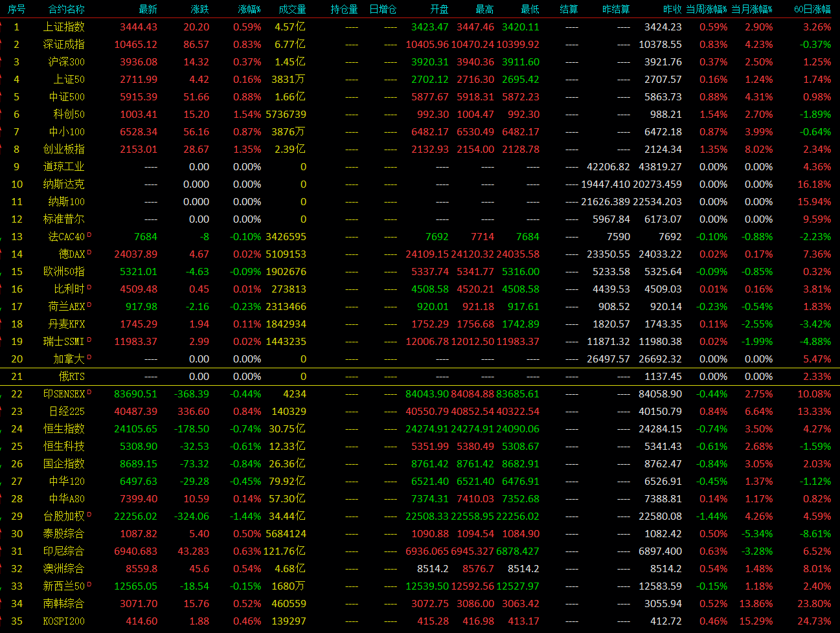
Task: Select the 日经225 contract name
Action: (66, 412)
